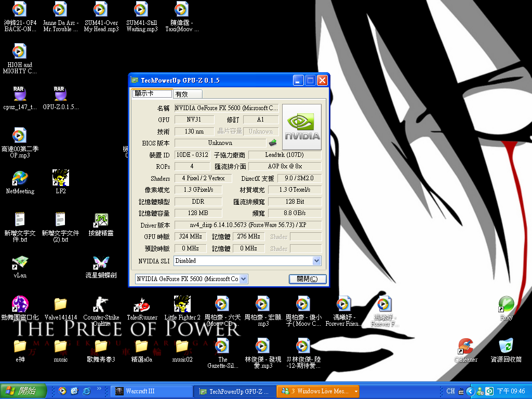Open the CCleaner desktop shortcut

pyautogui.click(x=465, y=347)
